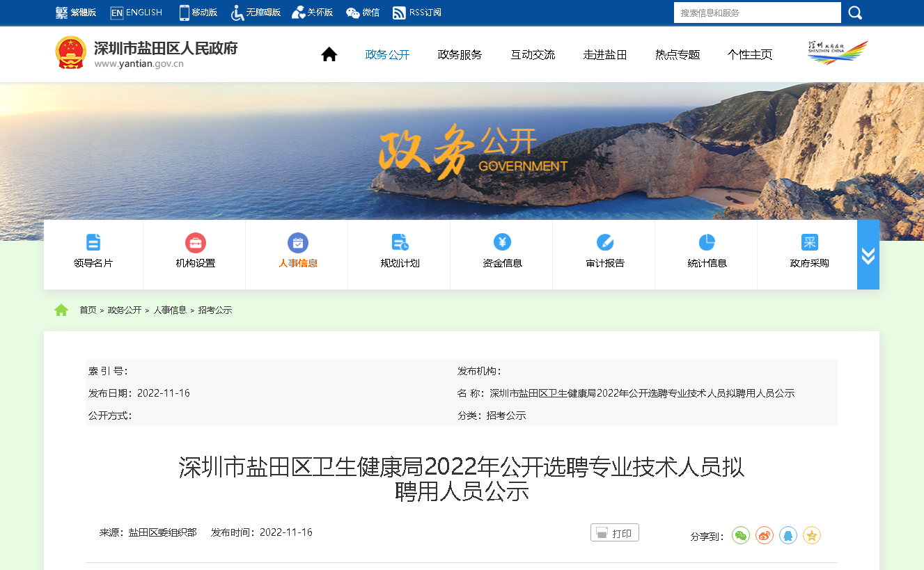Click the 打印 print button

pyautogui.click(x=614, y=533)
